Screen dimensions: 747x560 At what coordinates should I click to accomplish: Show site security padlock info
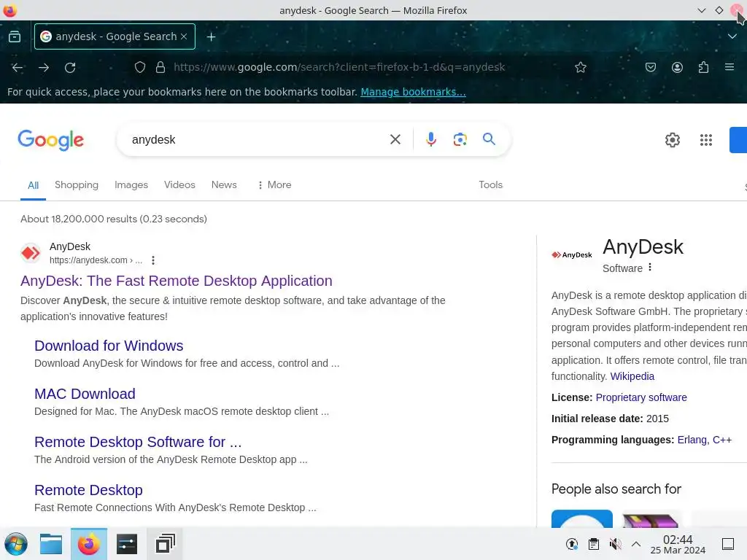160,67
